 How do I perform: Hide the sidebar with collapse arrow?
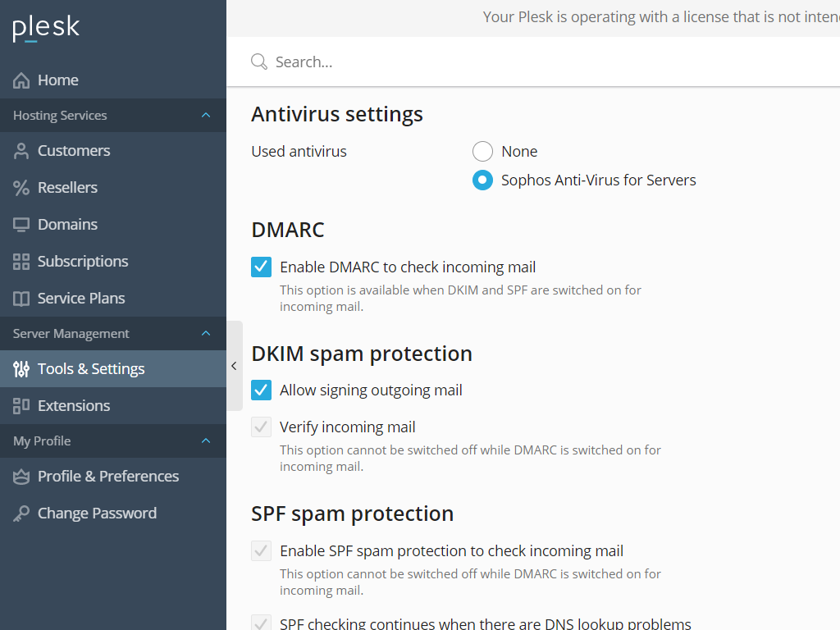[x=234, y=366]
